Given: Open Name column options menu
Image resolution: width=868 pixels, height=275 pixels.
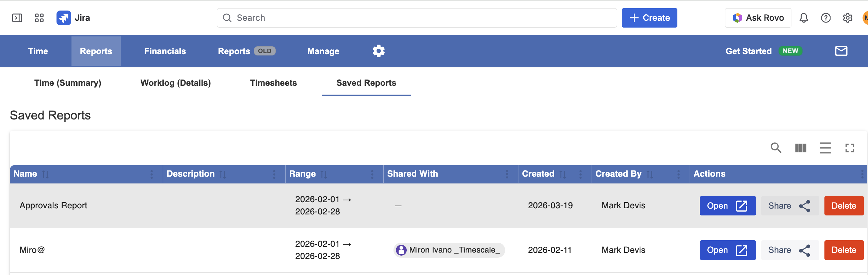Looking at the screenshot, I should coord(151,174).
